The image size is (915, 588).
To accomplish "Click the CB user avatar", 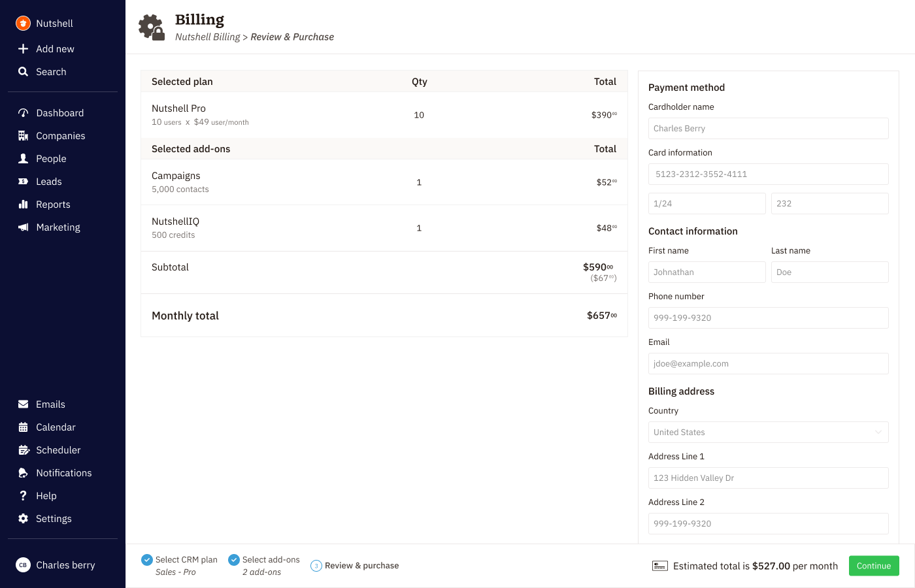I will point(23,565).
